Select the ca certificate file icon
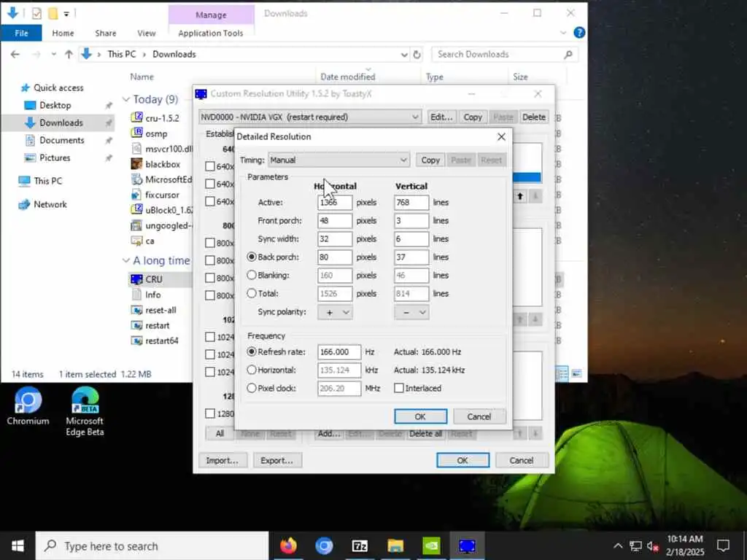747x560 pixels. click(136, 241)
